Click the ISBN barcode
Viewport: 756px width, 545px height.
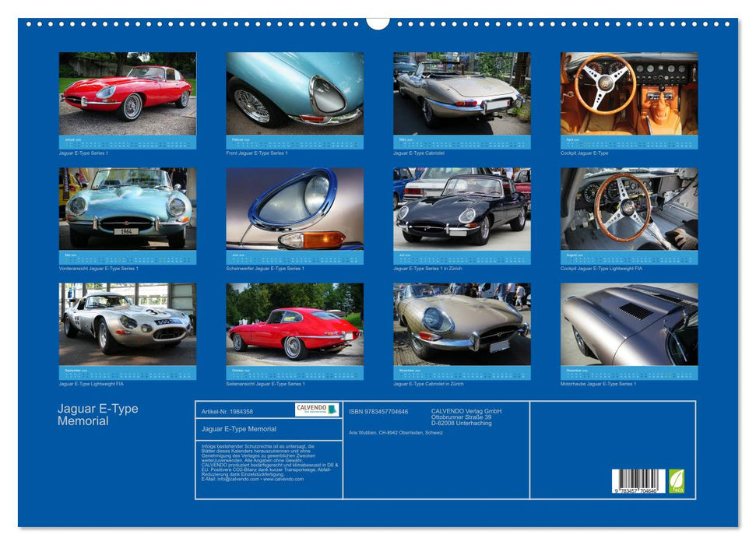[638, 480]
